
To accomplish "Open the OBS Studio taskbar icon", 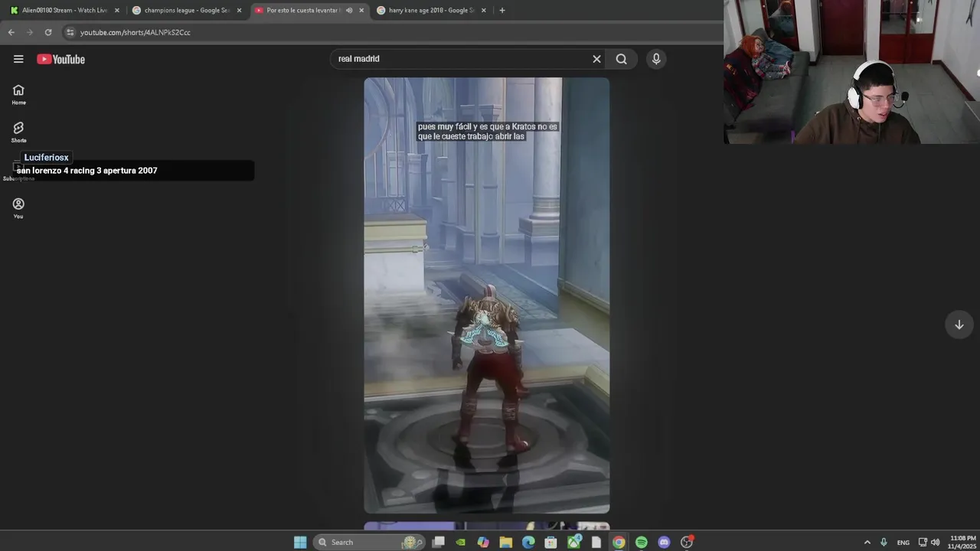I will [687, 542].
